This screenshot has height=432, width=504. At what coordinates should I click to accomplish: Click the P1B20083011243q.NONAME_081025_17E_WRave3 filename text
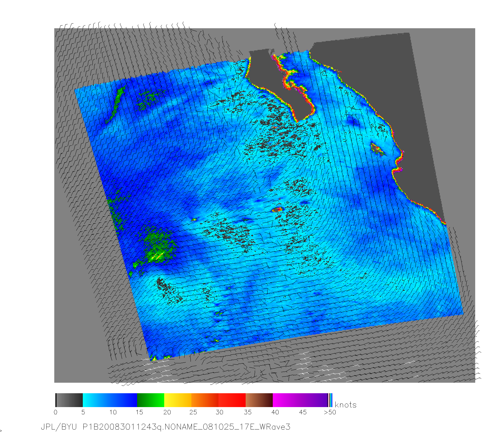pyautogui.click(x=186, y=427)
